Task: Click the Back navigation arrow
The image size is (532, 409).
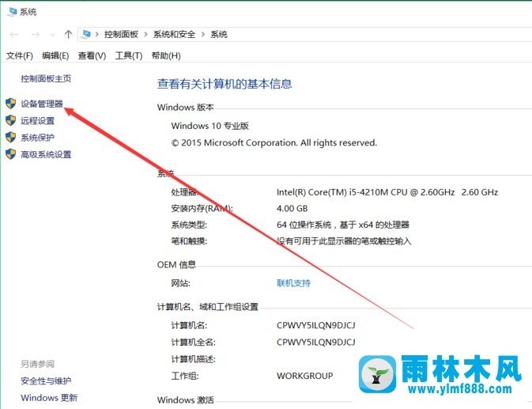Action: point(14,35)
